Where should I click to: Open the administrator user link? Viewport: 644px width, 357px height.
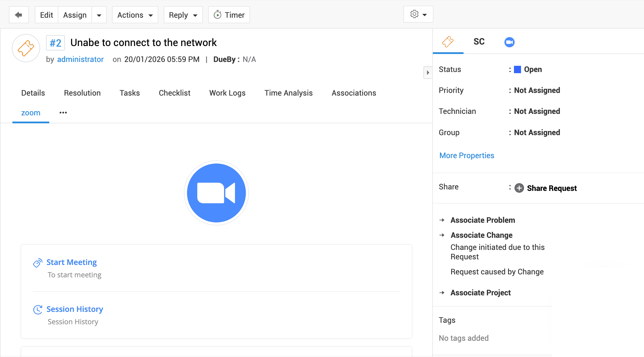[x=80, y=59]
